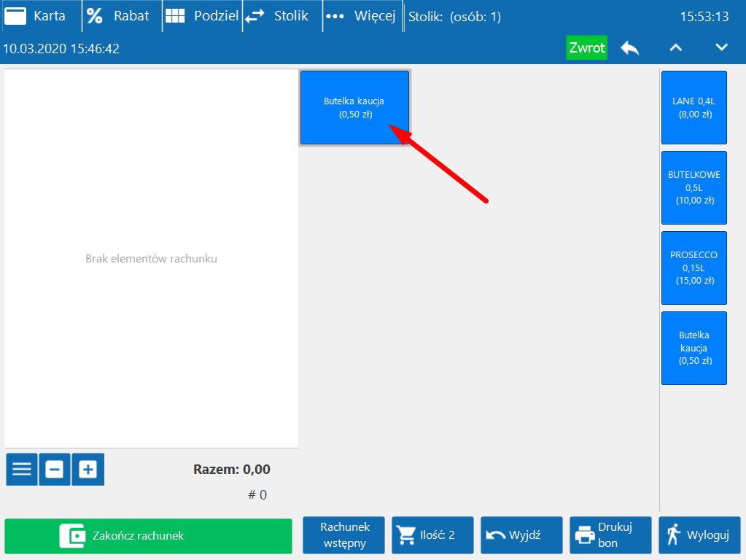The height and width of the screenshot is (560, 746).
Task: Finish the bill with Zakończ rachunek
Action: pos(148,536)
